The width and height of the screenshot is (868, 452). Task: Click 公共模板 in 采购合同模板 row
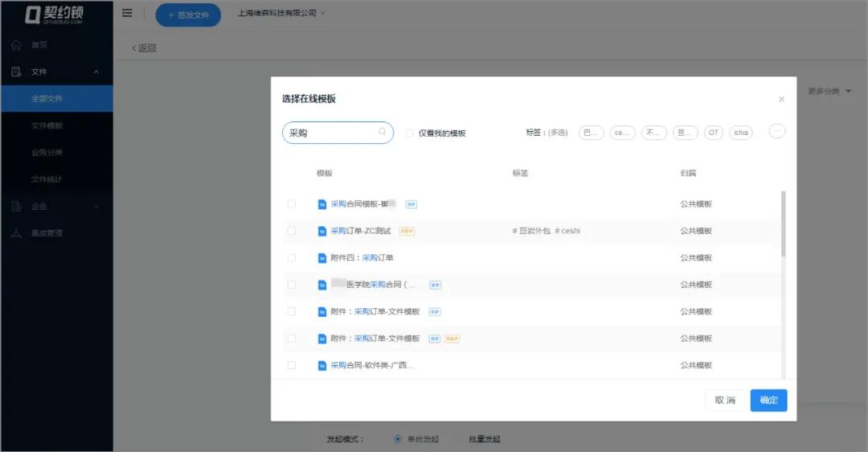(696, 204)
